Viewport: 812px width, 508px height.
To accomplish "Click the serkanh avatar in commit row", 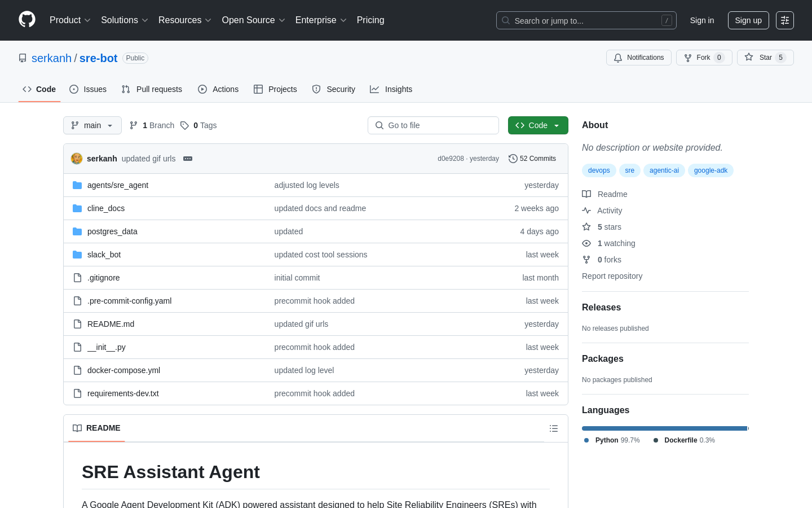I will 77,159.
